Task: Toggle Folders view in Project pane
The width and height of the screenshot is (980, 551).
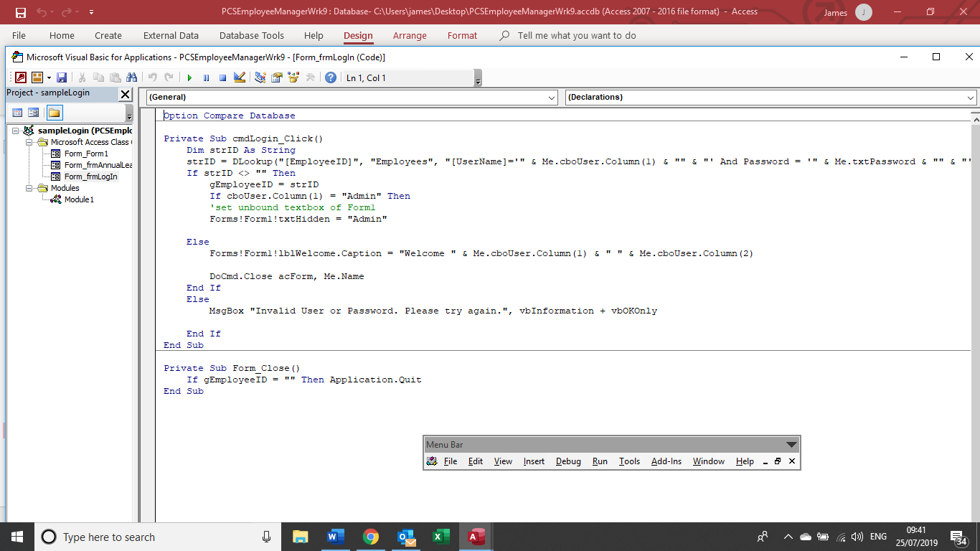Action: [55, 113]
